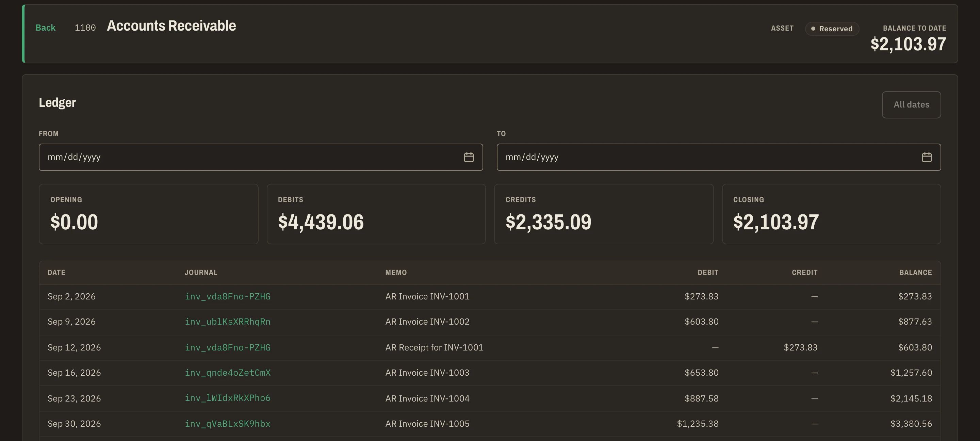Click the Journal column header
The height and width of the screenshot is (441, 980).
click(201, 273)
